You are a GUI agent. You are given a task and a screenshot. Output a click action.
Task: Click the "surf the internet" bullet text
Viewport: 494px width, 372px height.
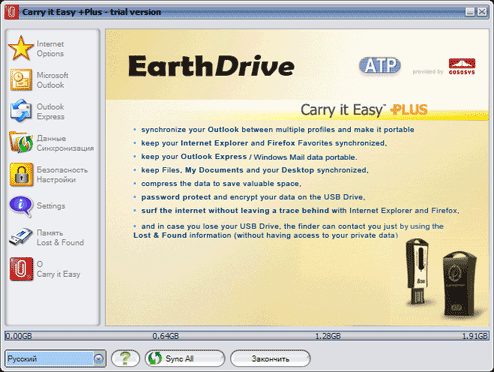click(300, 210)
